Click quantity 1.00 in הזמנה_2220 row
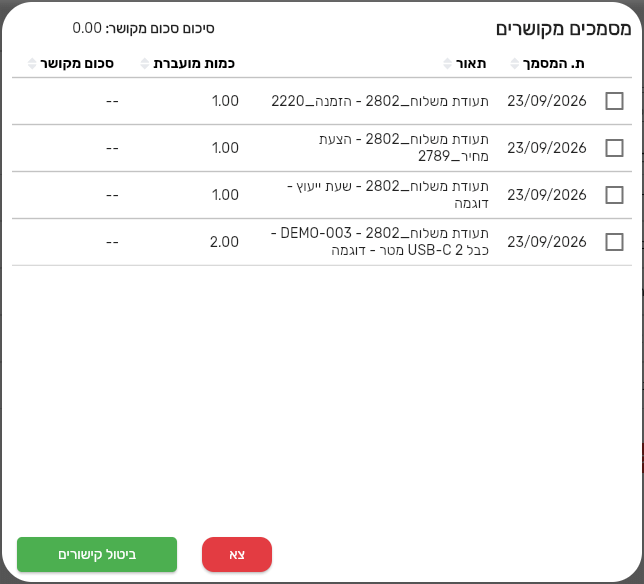Screen dimensions: 644x584 (x=225, y=101)
